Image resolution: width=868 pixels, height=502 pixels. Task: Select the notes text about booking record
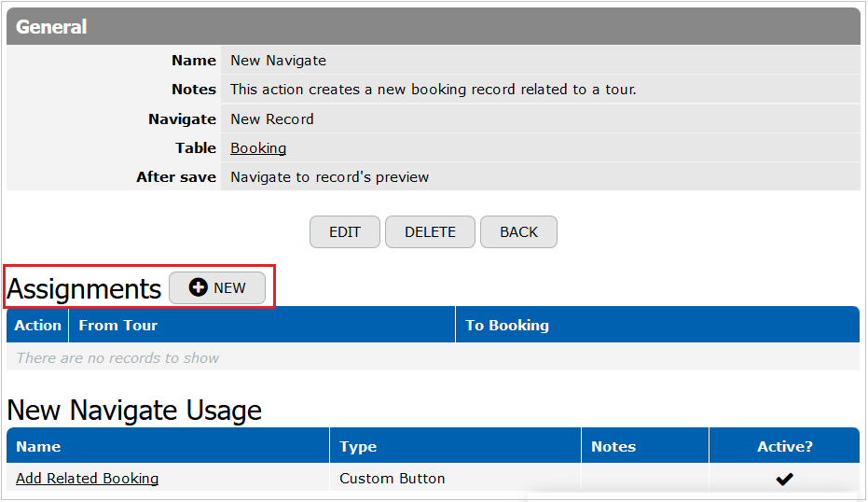coord(434,90)
